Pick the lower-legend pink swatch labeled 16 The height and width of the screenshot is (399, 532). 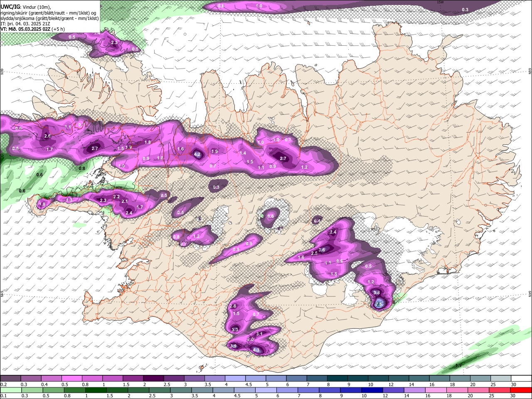pyautogui.click(x=435, y=390)
